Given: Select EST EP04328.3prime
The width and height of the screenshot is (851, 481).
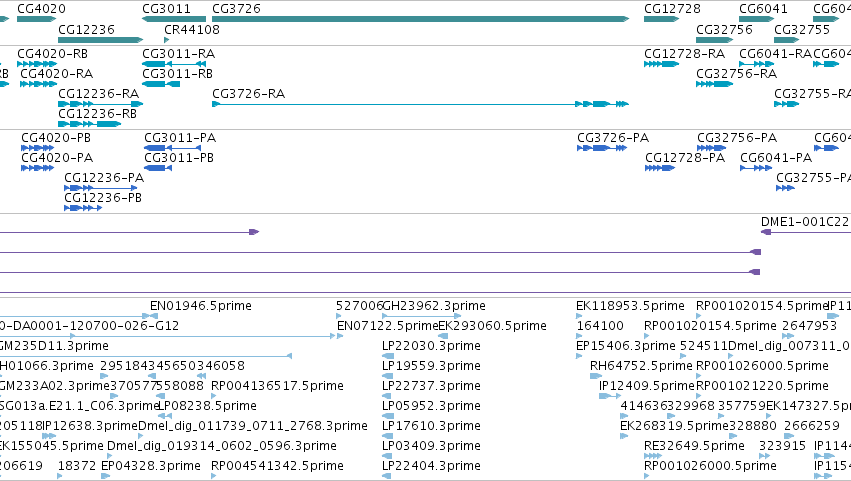Looking at the screenshot, I should (105, 477).
